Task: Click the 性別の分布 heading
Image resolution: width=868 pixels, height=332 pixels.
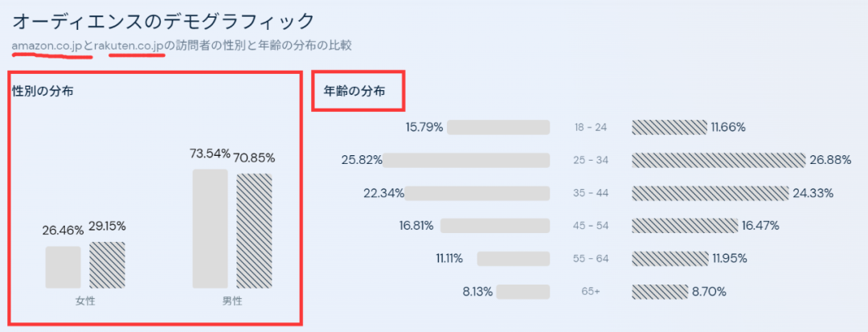Action: [43, 92]
